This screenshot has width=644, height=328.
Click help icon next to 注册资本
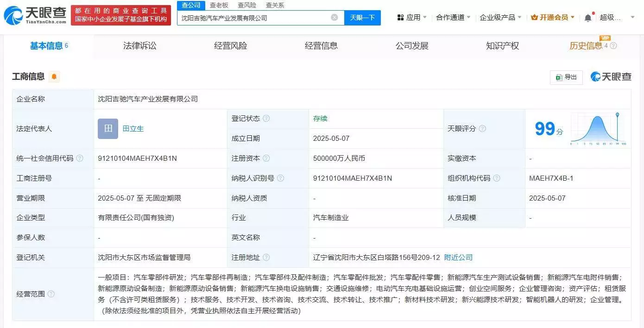(x=266, y=158)
